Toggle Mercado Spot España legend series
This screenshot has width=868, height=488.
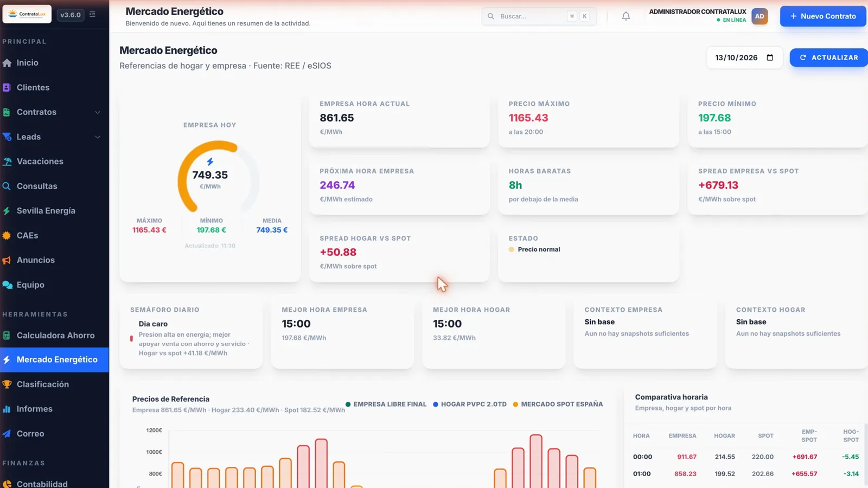point(558,404)
